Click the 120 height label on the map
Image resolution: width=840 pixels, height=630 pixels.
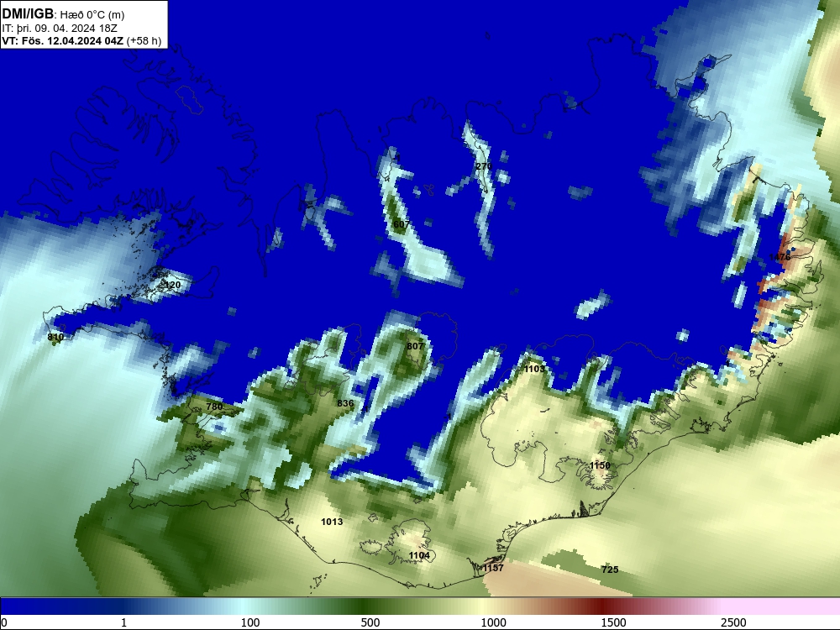click(x=172, y=285)
